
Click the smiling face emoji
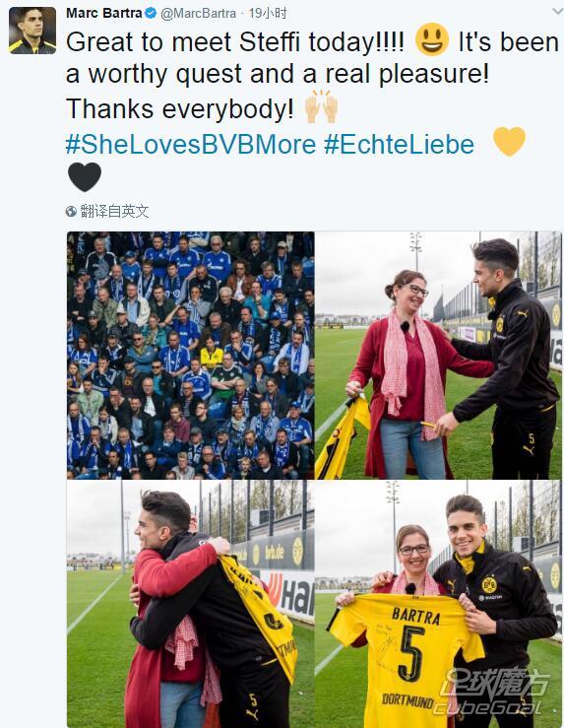tap(432, 39)
